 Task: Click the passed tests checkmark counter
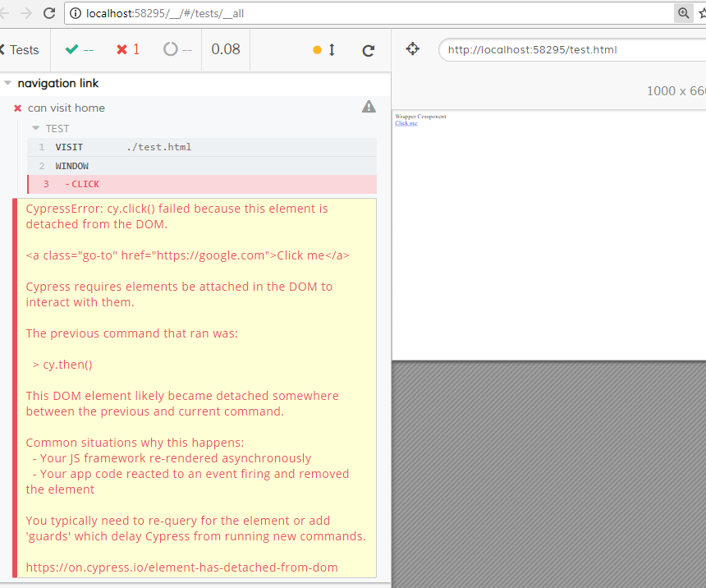click(80, 49)
